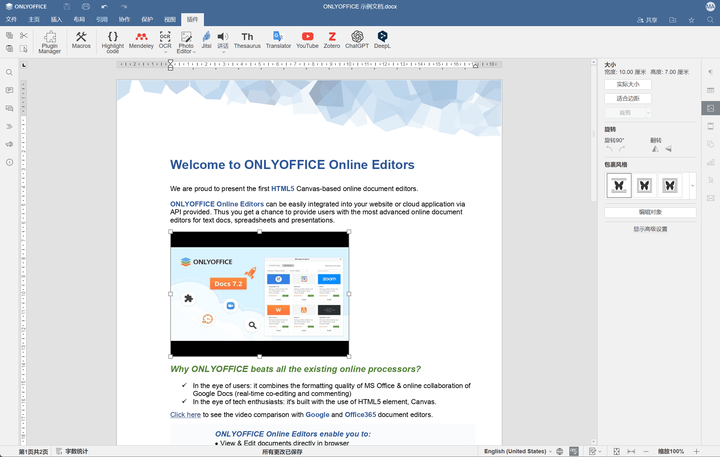Click the 共享 share button
The width and height of the screenshot is (720, 457).
click(647, 20)
